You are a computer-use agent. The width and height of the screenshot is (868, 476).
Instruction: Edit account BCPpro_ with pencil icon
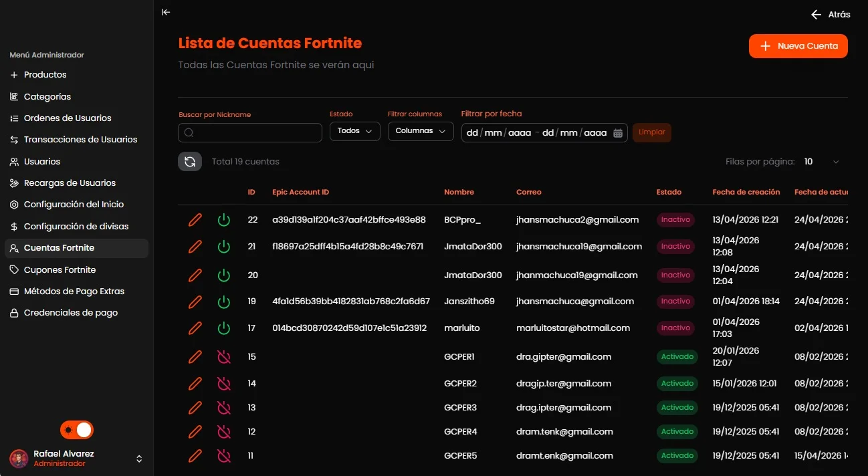pyautogui.click(x=195, y=220)
